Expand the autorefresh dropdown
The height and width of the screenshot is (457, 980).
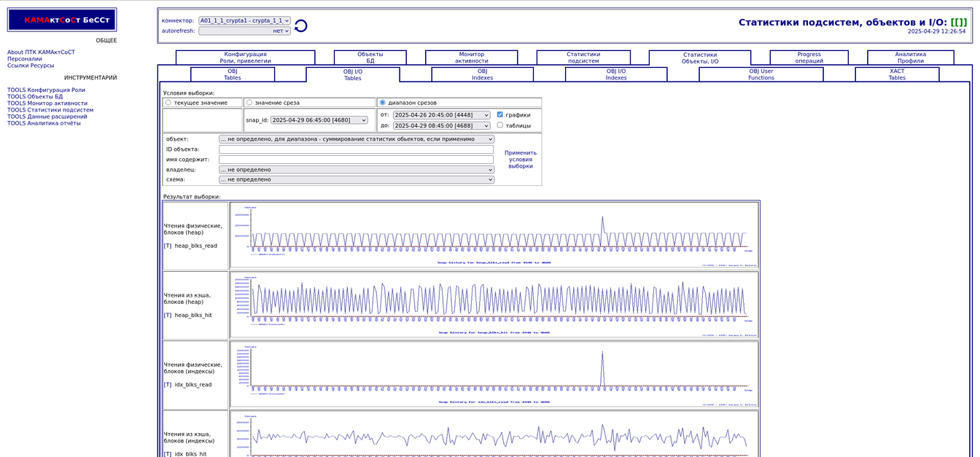(244, 31)
